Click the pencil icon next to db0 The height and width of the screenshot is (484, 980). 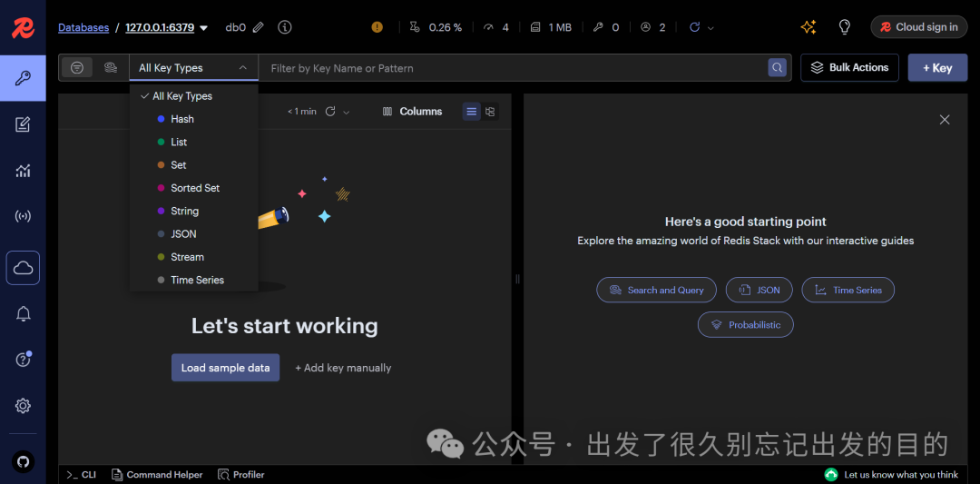(x=258, y=27)
